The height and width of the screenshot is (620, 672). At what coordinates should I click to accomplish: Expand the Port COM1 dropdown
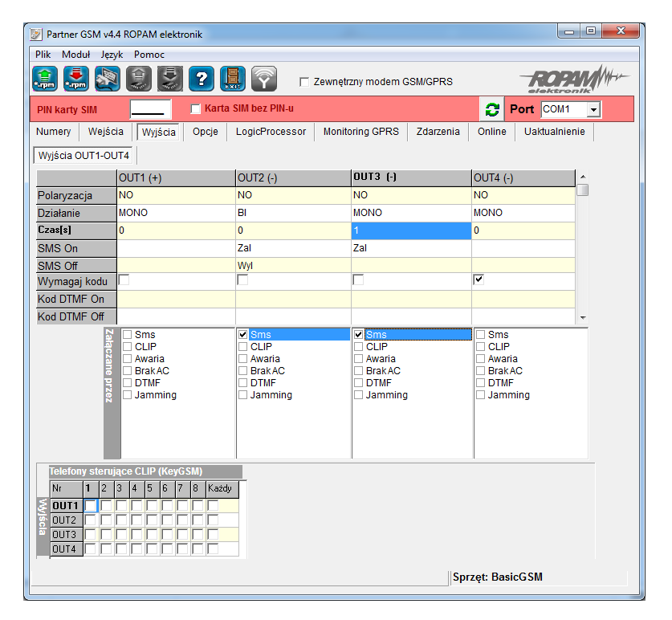(x=593, y=110)
